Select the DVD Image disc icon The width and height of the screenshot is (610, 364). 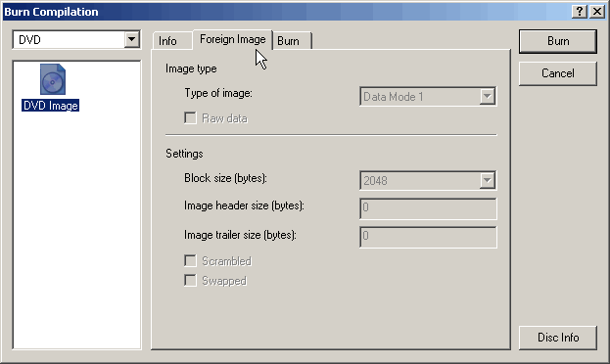point(53,79)
